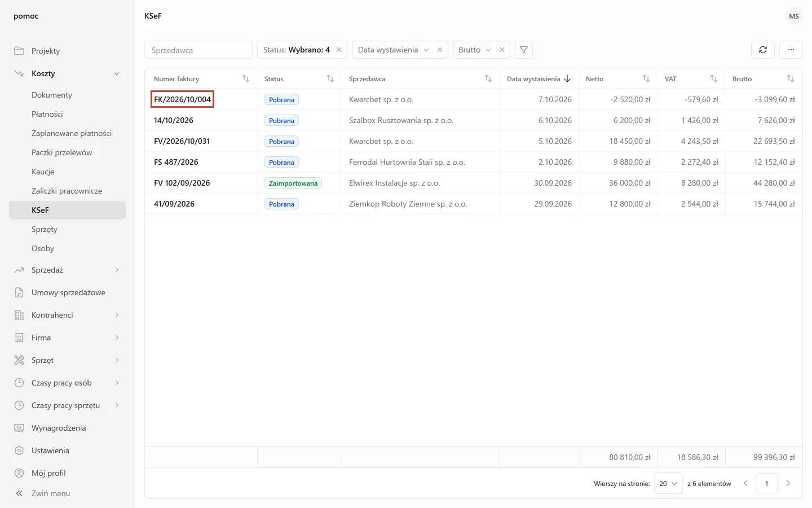Focus the Sprzedawca search field

pos(198,50)
